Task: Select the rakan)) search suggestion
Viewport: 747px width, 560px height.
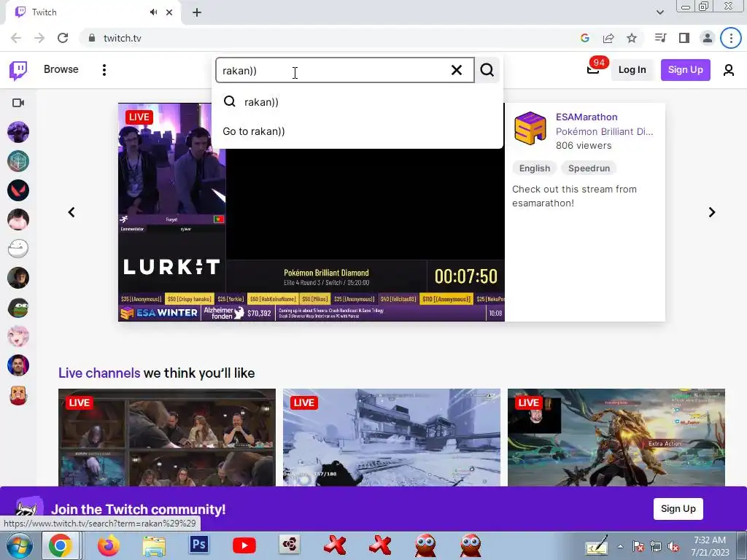Action: coord(357,102)
